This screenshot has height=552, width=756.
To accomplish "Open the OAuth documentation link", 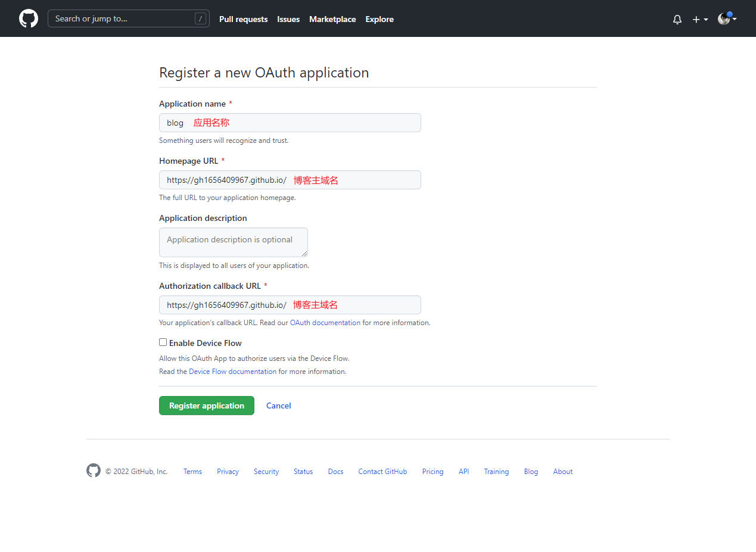I will click(325, 323).
